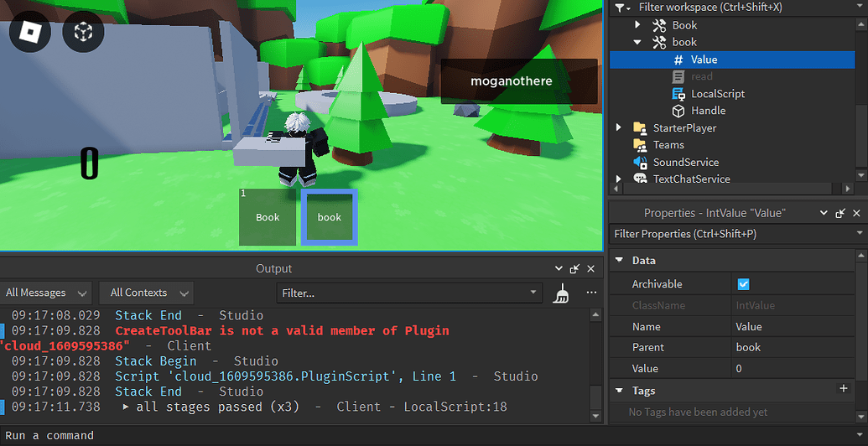Open the All Contexts dropdown
The width and height of the screenshot is (868, 446).
(146, 293)
